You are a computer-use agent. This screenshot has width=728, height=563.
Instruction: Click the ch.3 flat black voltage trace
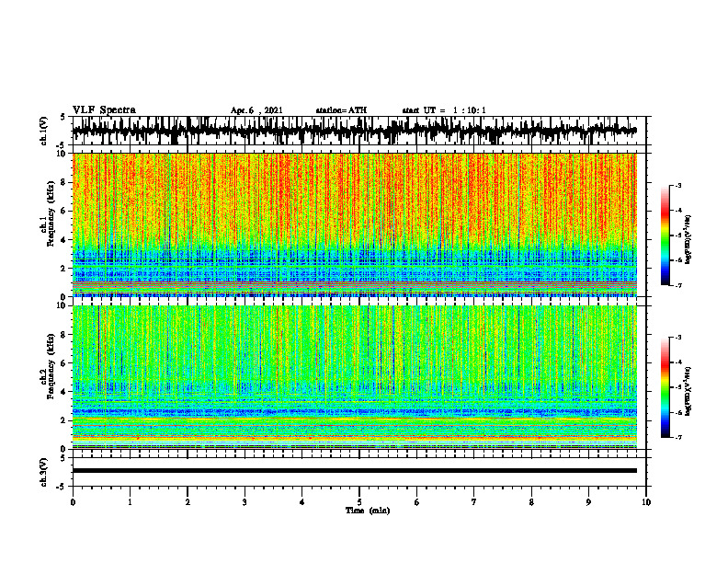pyautogui.click(x=354, y=471)
